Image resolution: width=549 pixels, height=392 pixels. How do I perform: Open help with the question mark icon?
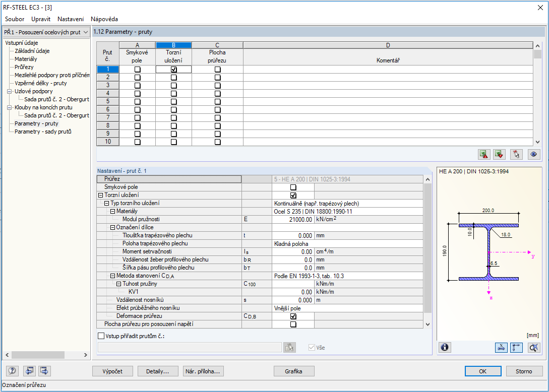point(13,371)
